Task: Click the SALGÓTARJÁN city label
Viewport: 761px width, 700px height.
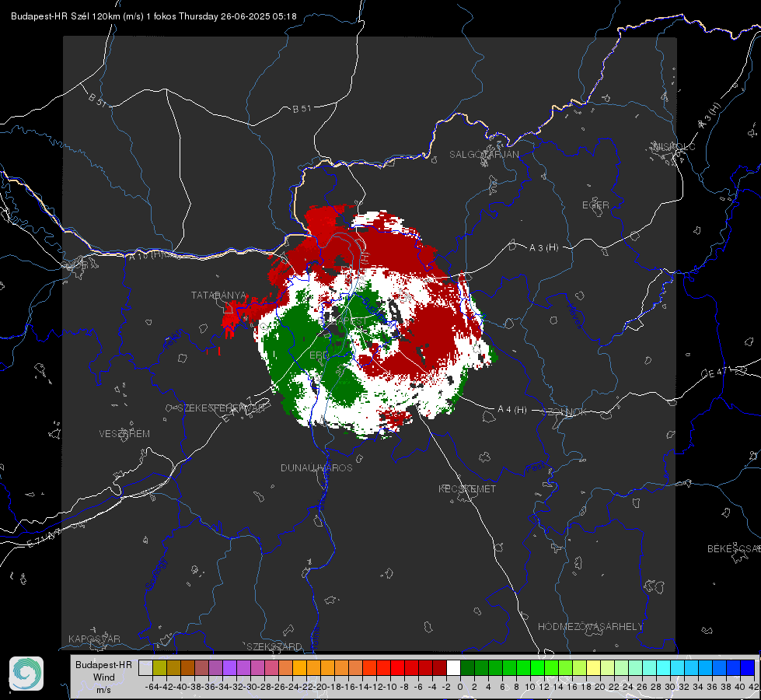Action: 483,155
